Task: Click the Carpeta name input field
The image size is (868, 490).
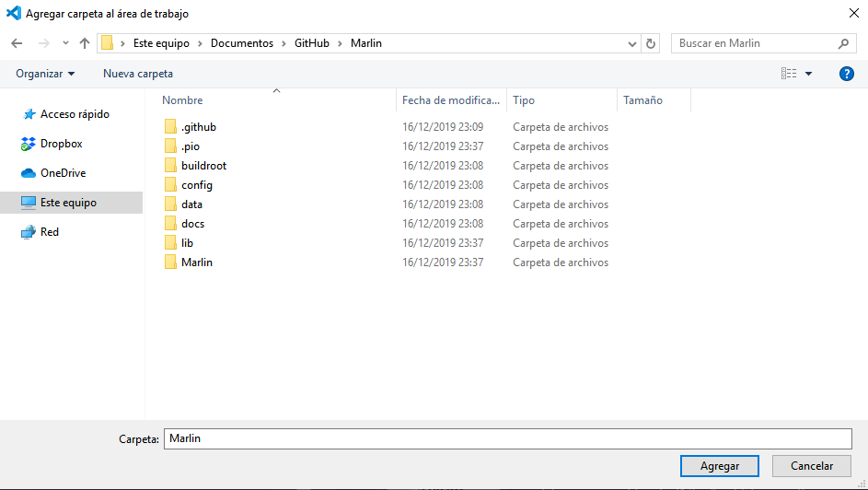Action: coord(507,438)
